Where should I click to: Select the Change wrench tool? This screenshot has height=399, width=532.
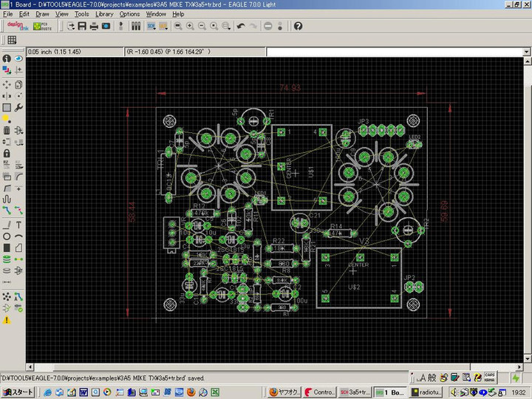pyautogui.click(x=18, y=107)
